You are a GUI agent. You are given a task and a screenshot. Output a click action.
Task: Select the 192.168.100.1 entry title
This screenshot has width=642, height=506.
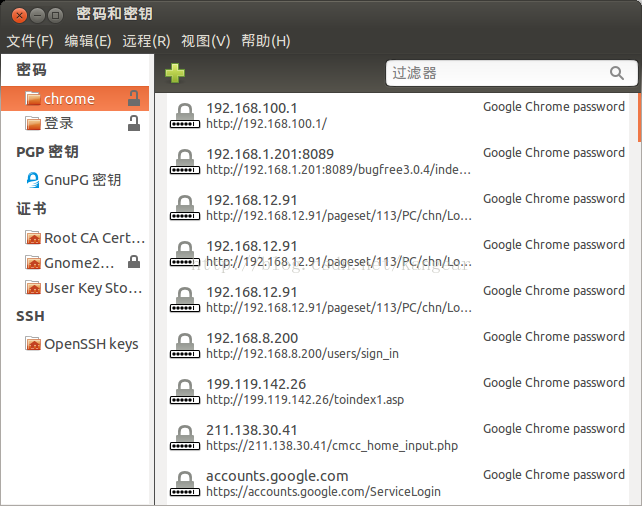coord(252,108)
